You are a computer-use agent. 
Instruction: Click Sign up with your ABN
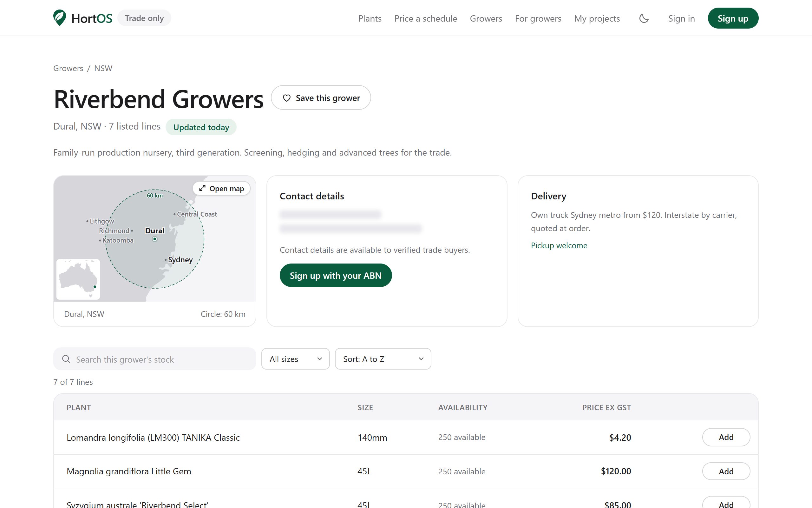336,275
